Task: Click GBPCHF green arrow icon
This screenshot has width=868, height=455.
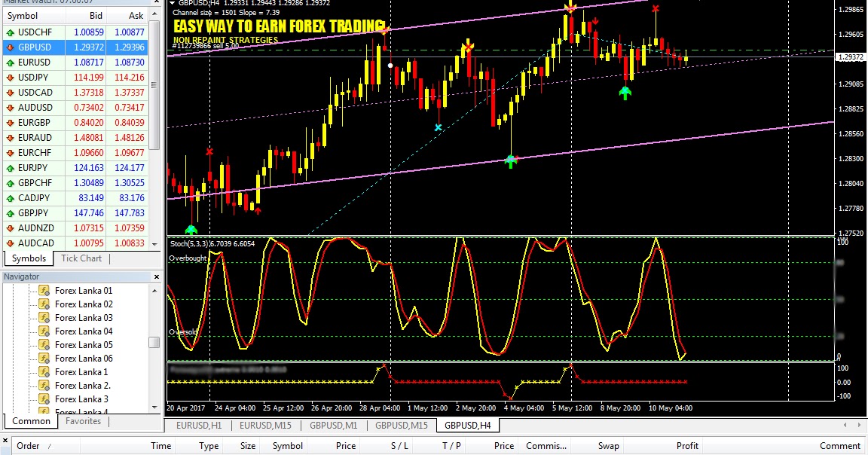Action: (10, 183)
